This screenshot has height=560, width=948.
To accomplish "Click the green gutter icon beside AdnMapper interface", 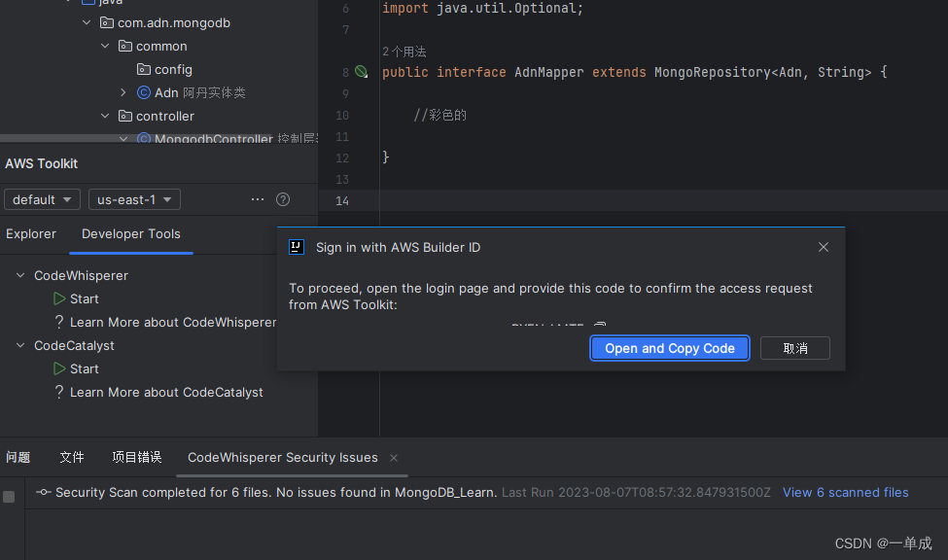I will click(361, 71).
